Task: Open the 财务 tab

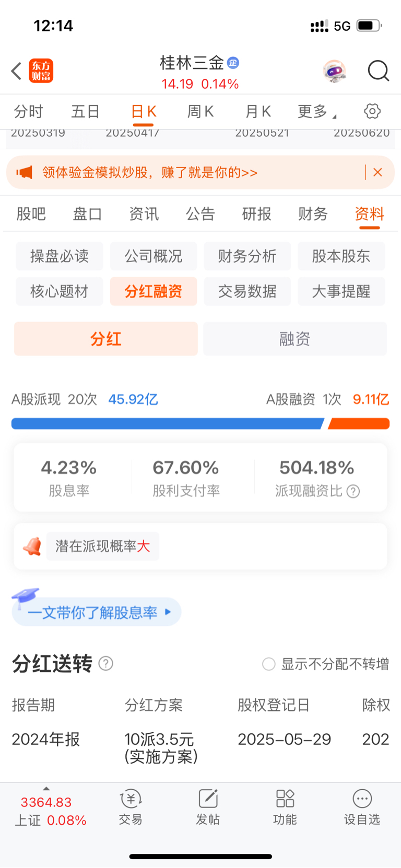Action: [313, 213]
